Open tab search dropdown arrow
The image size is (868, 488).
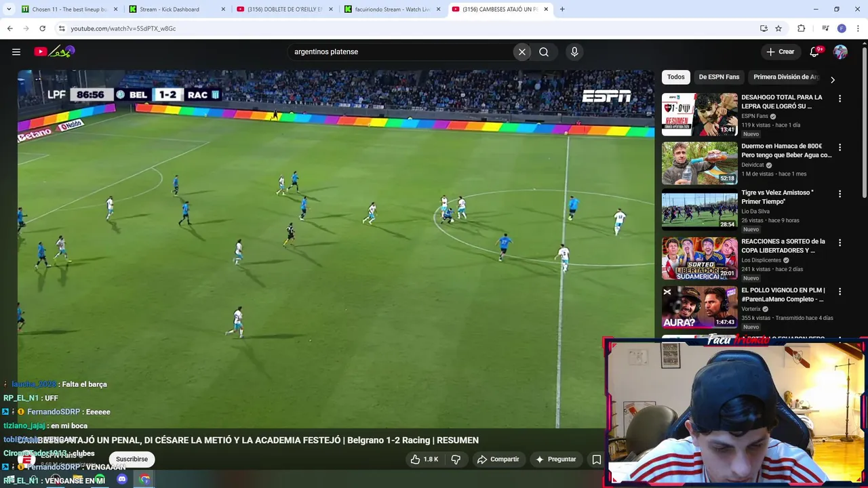pos(9,9)
